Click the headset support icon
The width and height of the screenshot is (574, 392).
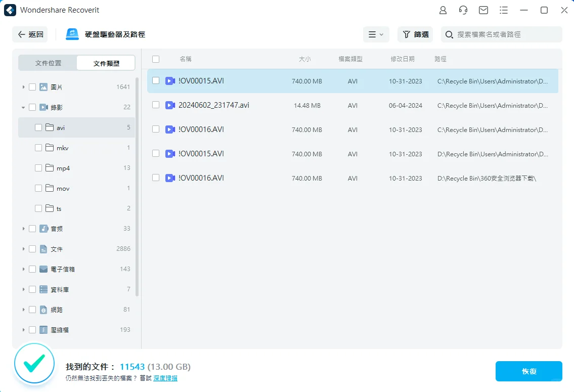(x=463, y=10)
